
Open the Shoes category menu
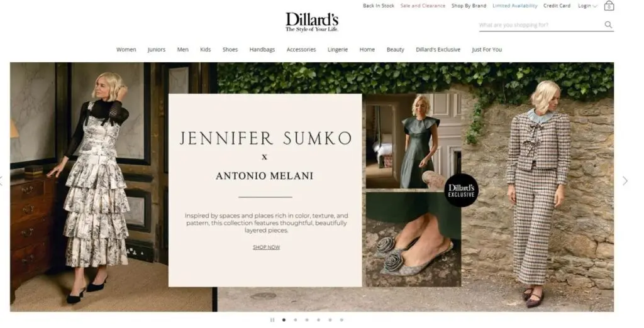click(230, 49)
